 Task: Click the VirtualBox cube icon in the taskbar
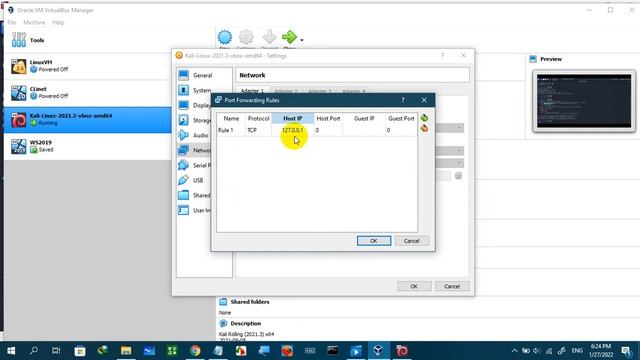click(x=378, y=351)
